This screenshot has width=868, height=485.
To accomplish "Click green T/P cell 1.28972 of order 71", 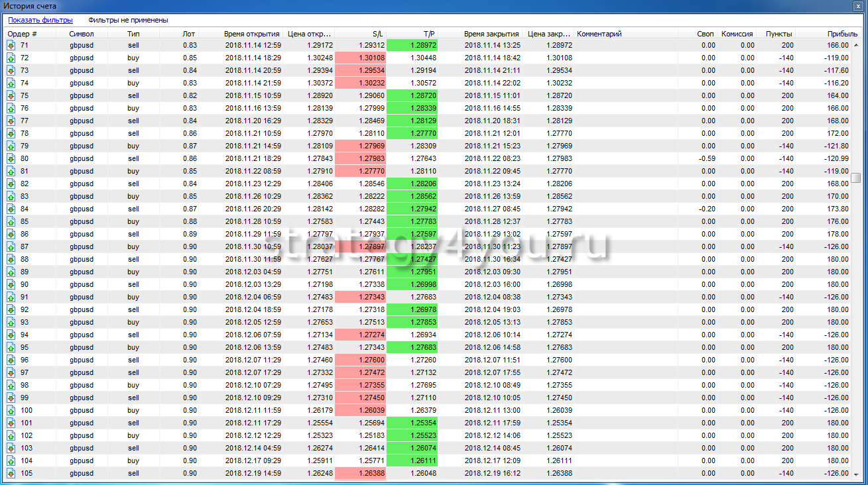I will [x=412, y=45].
